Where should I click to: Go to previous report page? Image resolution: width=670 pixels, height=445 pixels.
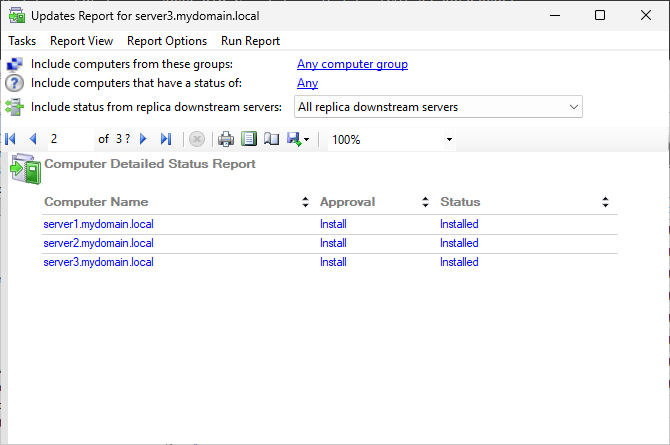click(x=33, y=139)
